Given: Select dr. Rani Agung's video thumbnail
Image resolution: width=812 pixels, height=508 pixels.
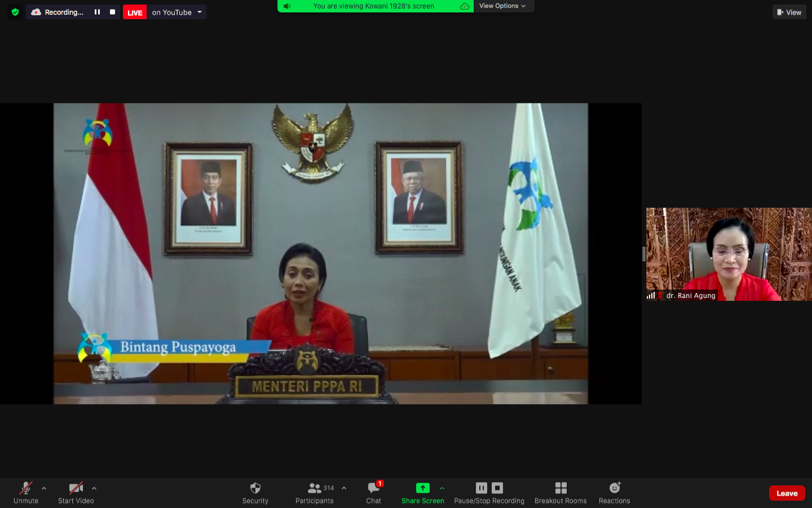Looking at the screenshot, I should click(729, 254).
